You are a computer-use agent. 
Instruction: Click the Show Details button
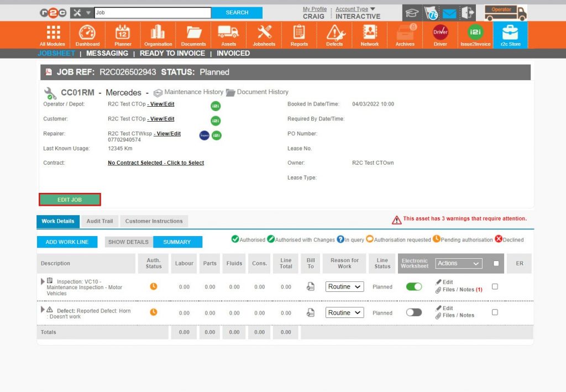[128, 242]
